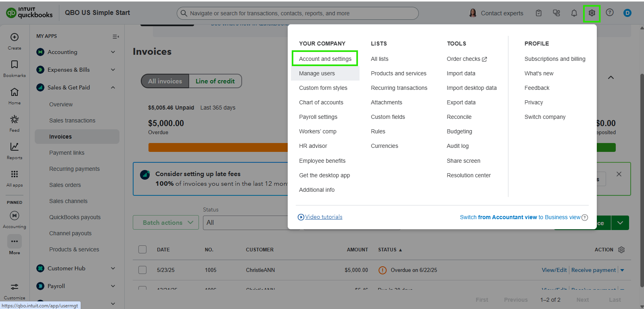
Task: Click the top search input field
Action: (298, 13)
